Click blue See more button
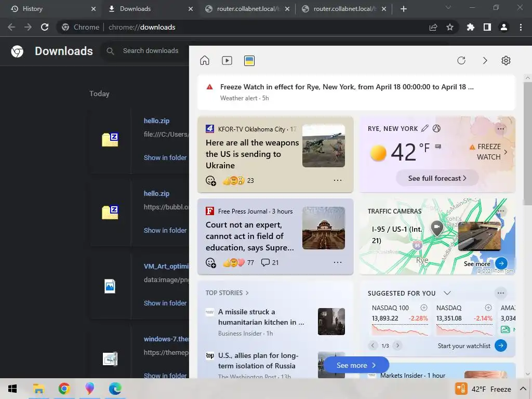 click(x=356, y=365)
